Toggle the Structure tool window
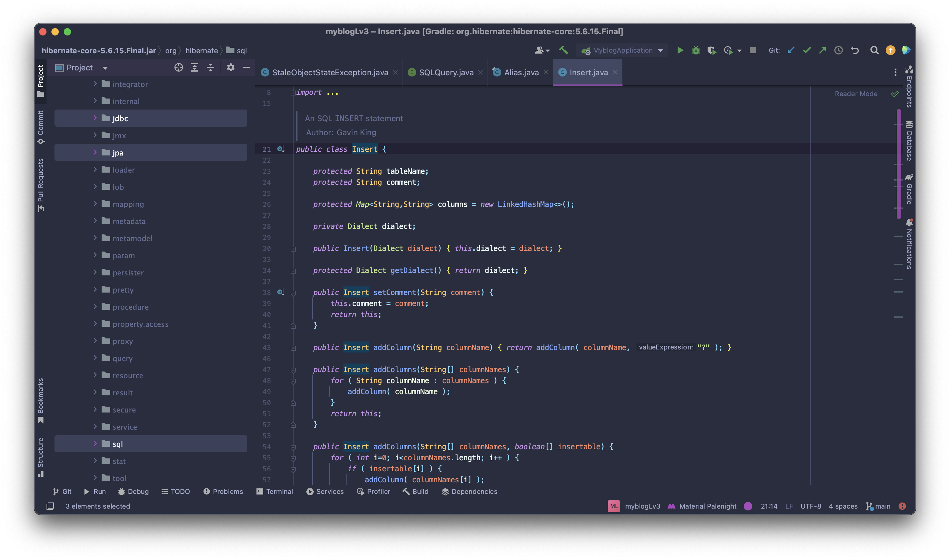This screenshot has width=950, height=560. point(41,457)
